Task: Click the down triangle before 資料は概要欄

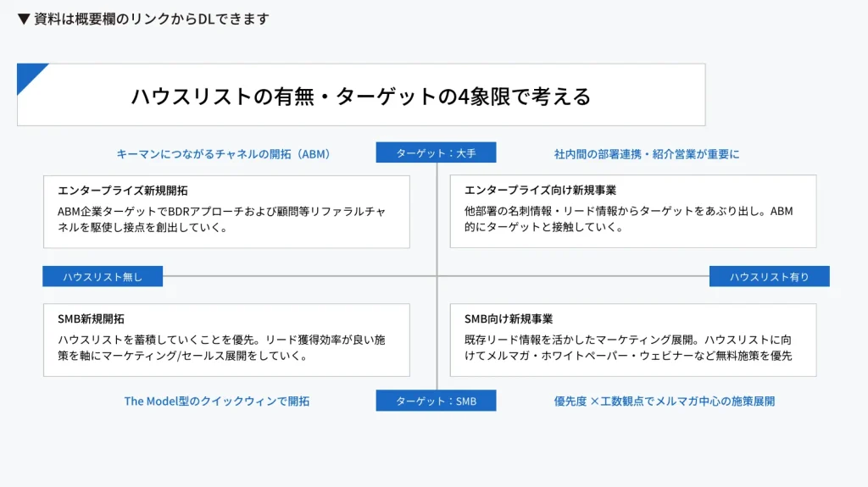Action: click(x=24, y=19)
